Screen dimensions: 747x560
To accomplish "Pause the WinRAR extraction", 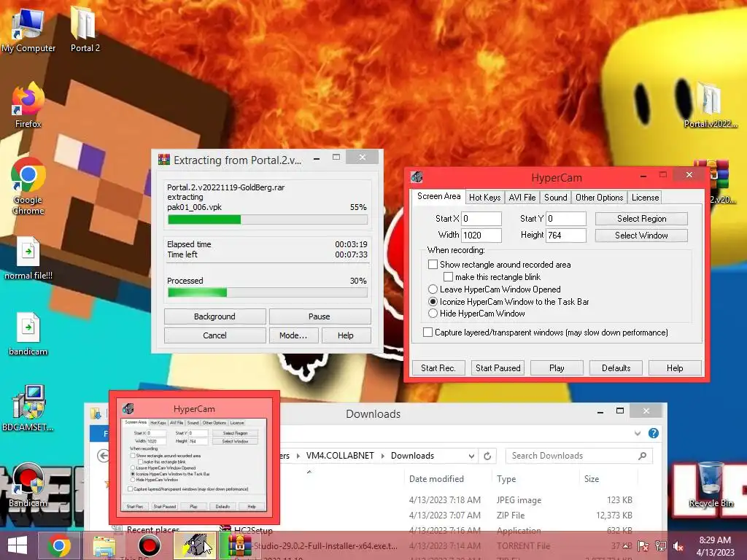I will pos(320,316).
